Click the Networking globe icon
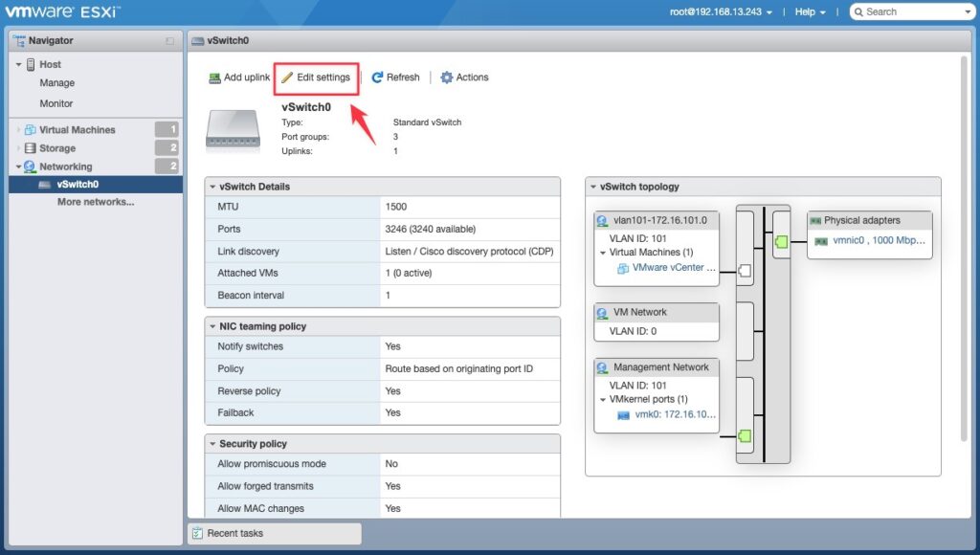The height and width of the screenshot is (555, 980). (x=30, y=166)
